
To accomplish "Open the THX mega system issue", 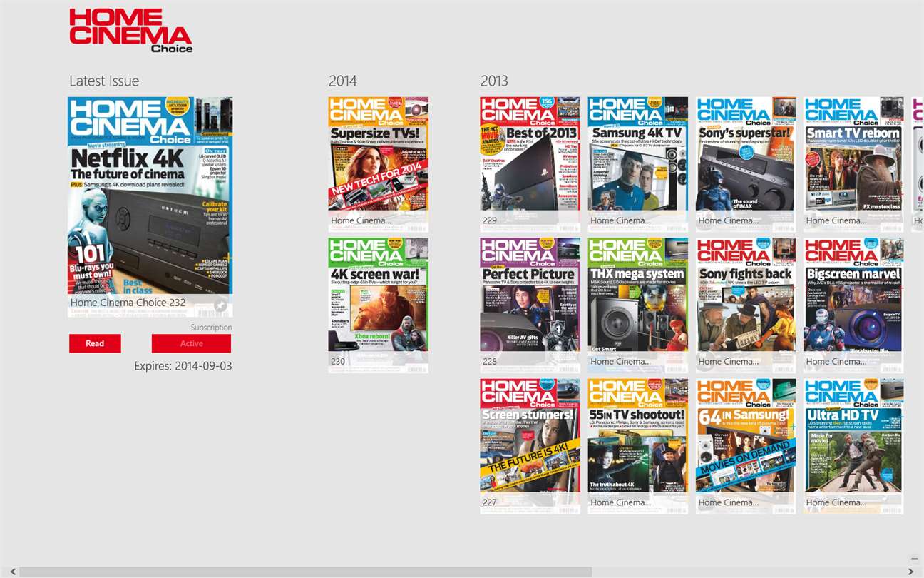I will coord(638,305).
